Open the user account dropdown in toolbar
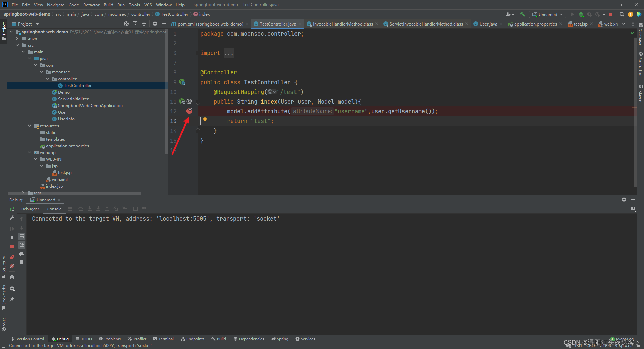 tap(509, 14)
